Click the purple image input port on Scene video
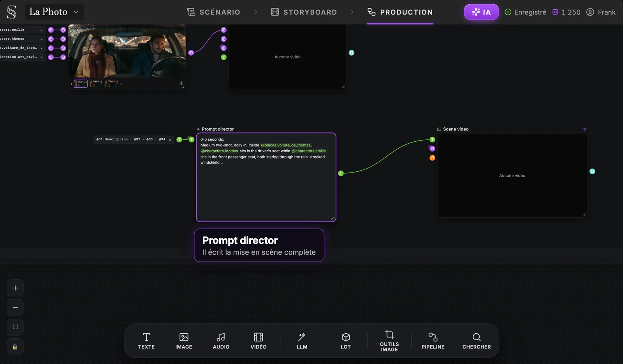Image resolution: width=623 pixels, height=364 pixels. (432, 148)
